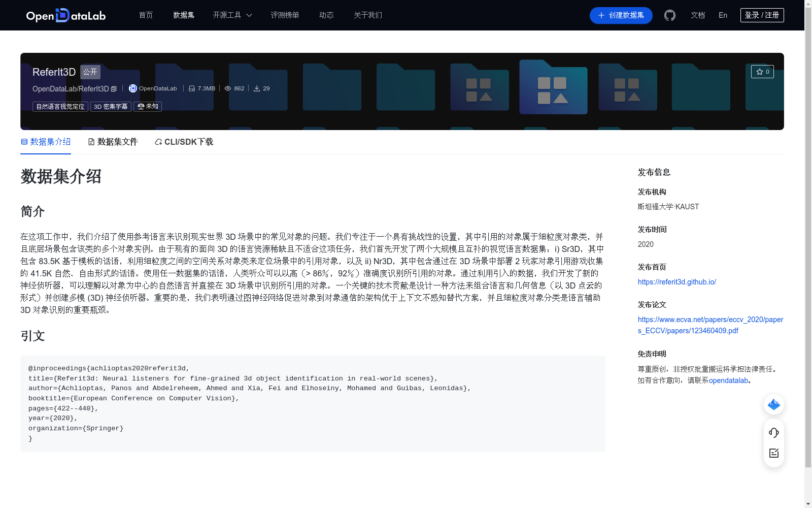Switch to the 数据集介绍 tab
The image size is (812, 508).
46,142
